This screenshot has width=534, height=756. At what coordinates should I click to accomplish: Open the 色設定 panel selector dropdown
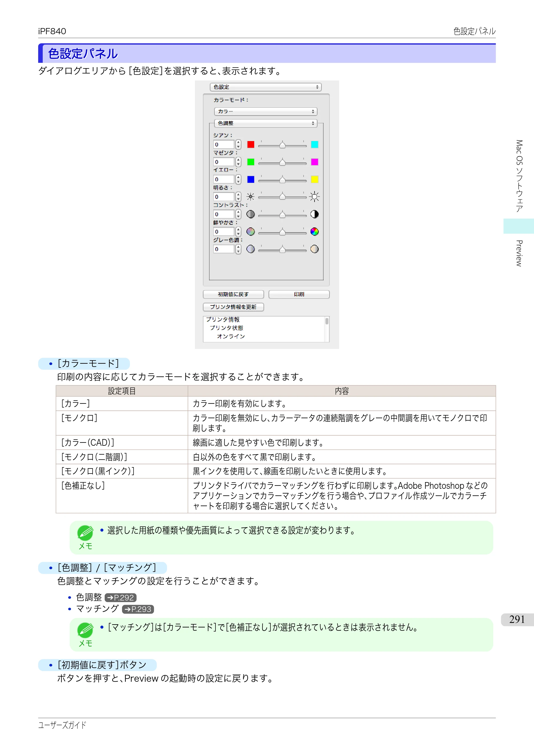(x=265, y=87)
